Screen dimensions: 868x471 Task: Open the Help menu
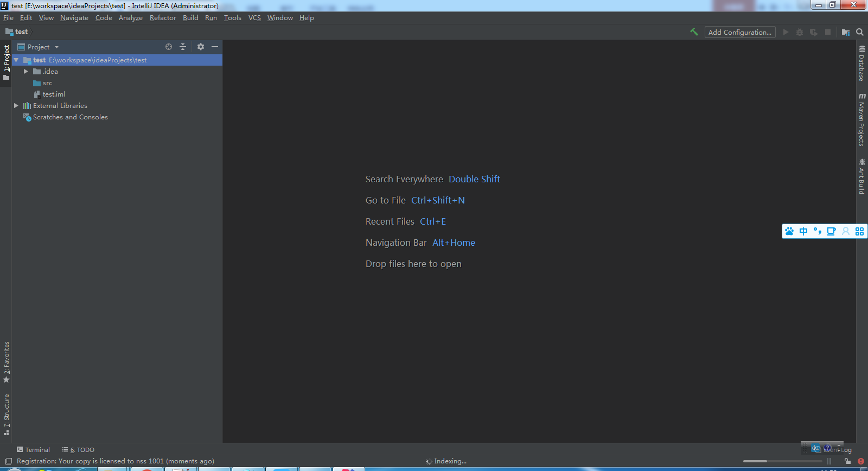(x=307, y=18)
